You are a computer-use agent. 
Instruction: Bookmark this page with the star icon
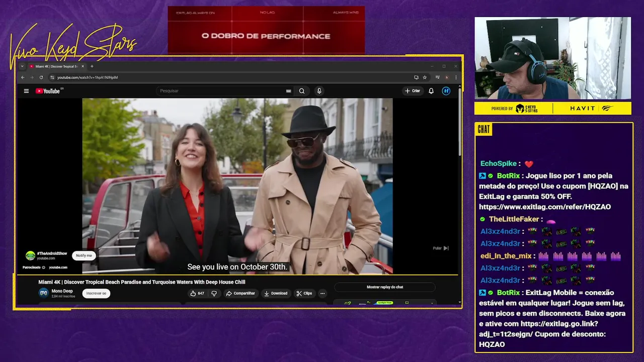coord(425,77)
